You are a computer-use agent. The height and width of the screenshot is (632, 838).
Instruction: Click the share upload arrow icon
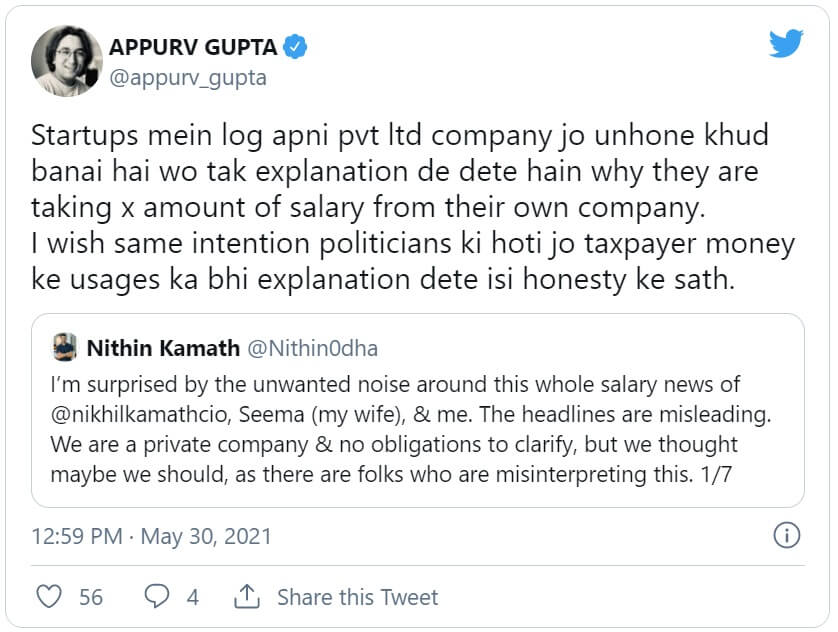click(x=246, y=597)
